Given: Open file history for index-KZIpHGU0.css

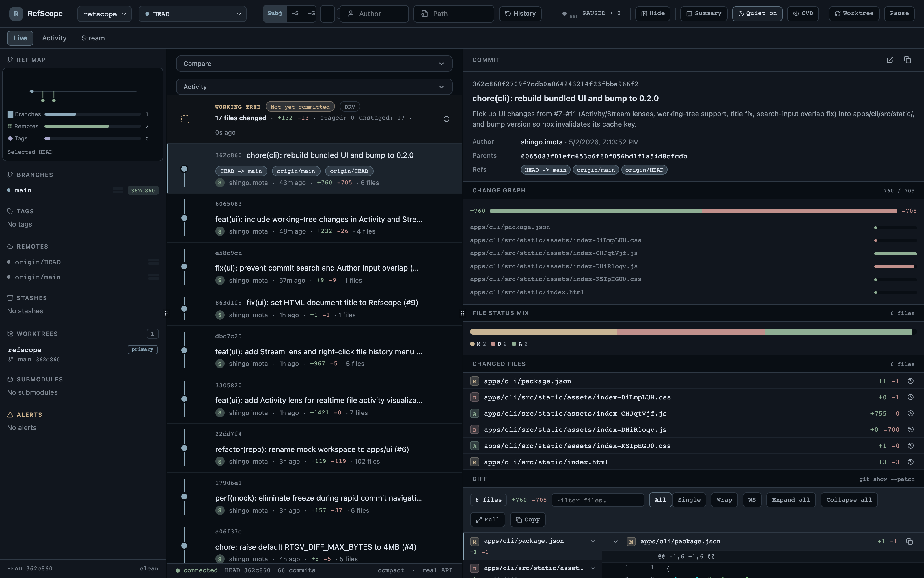Looking at the screenshot, I should point(911,446).
